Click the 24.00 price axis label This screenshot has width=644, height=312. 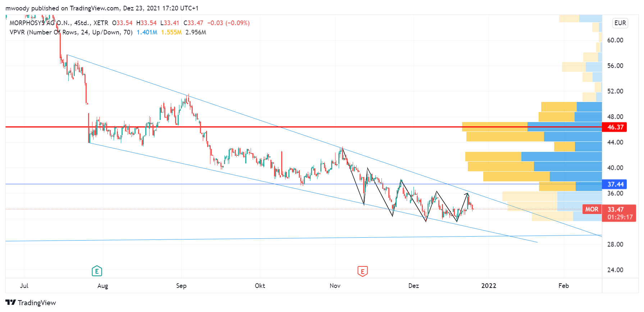coord(615,270)
